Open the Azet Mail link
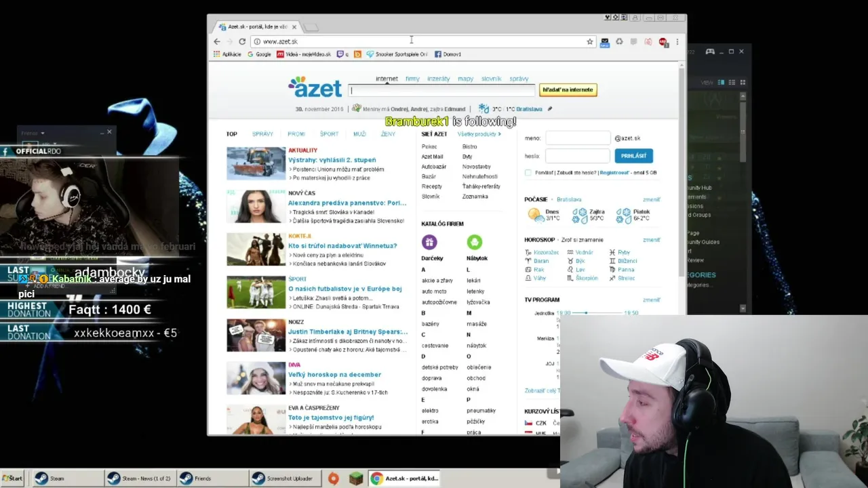 pyautogui.click(x=432, y=157)
